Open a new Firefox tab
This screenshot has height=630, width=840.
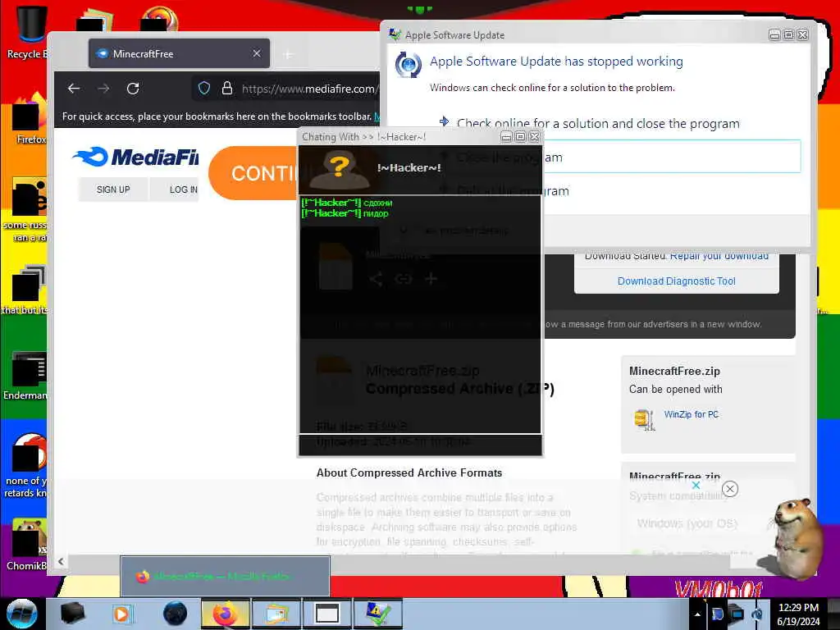[288, 55]
